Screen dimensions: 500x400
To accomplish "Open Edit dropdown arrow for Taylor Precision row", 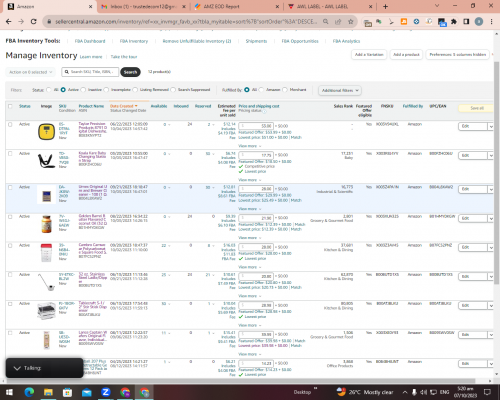I will [x=491, y=127].
